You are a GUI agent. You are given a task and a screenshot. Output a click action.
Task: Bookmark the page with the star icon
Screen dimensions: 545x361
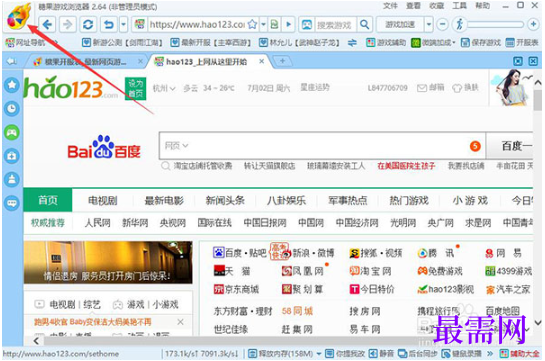(252, 24)
